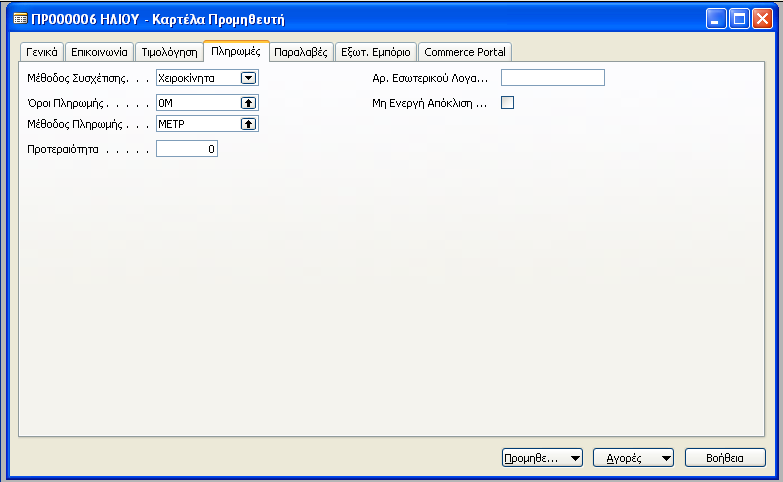Click the Προτεραιότητα label

point(63,149)
